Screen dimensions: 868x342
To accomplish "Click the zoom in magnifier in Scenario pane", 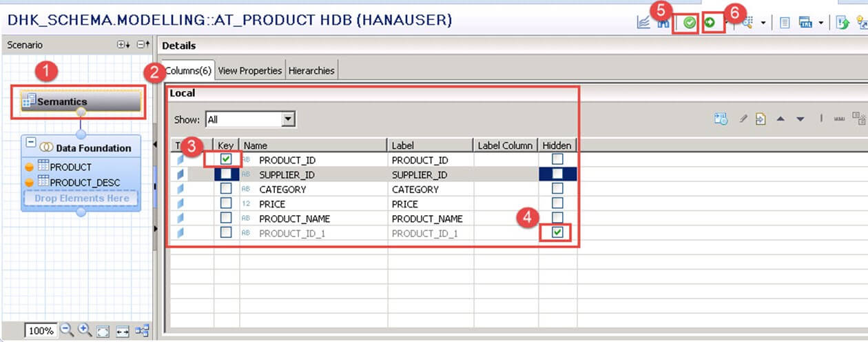I will point(85,330).
